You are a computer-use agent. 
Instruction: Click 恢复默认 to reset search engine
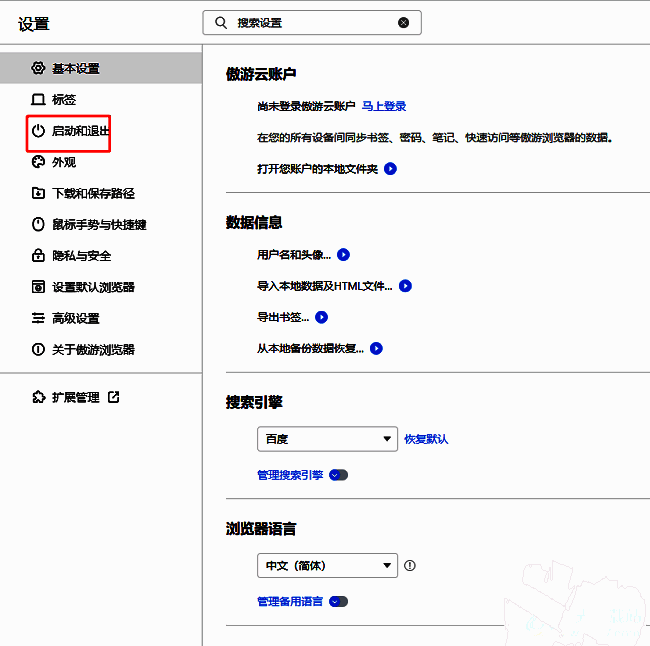coord(426,439)
